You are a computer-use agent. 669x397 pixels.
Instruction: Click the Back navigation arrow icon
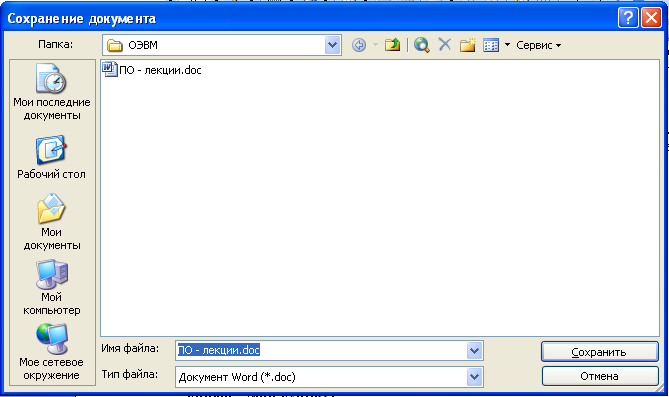tap(359, 45)
